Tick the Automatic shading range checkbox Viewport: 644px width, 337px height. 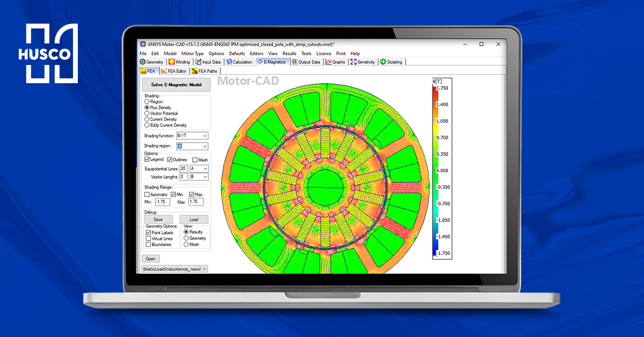147,194
